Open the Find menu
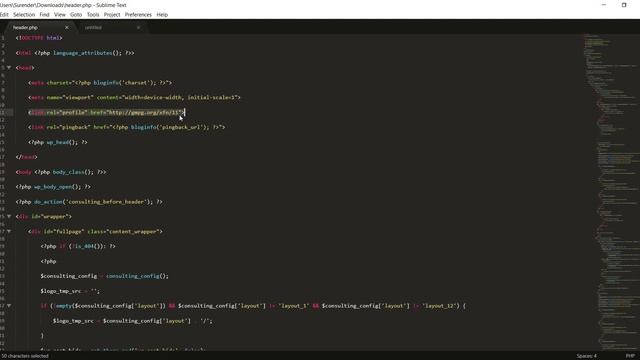Screen dimensions: 640x360 point(44,14)
